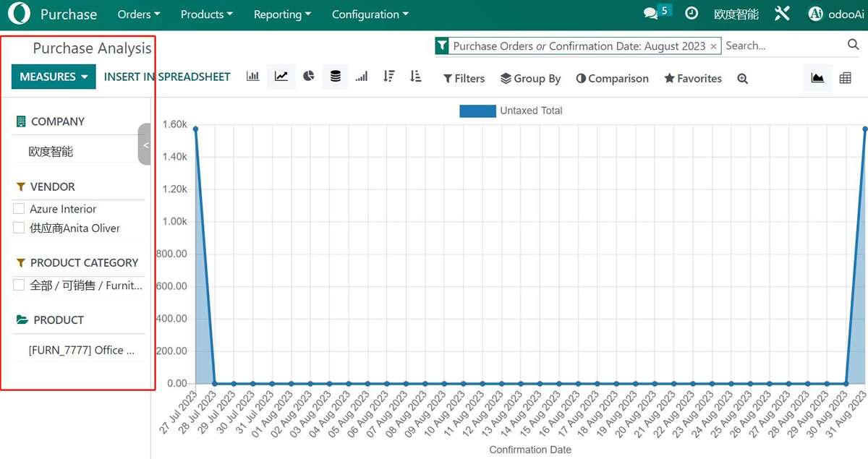Toggle the cumulative chart icon
The width and height of the screenshot is (868, 459).
click(x=362, y=77)
